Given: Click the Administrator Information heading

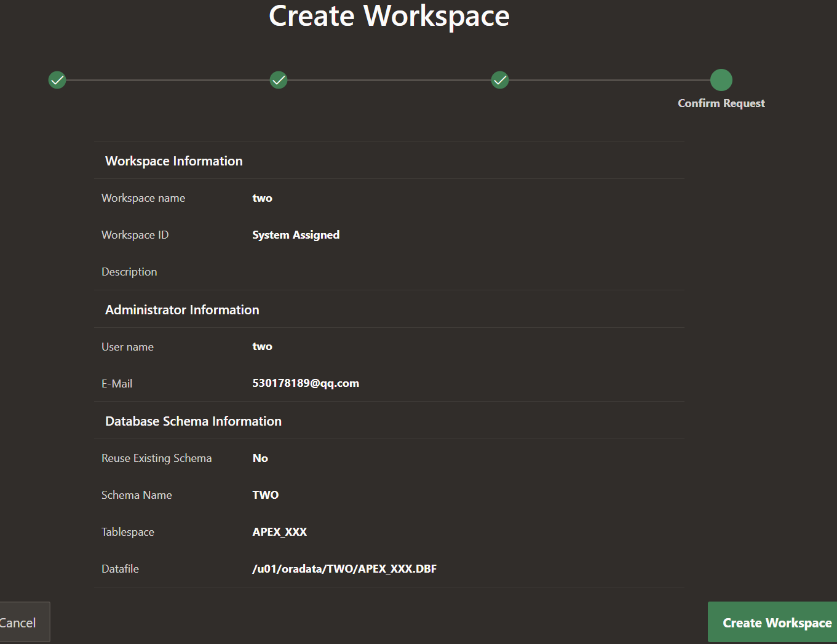Looking at the screenshot, I should point(182,310).
